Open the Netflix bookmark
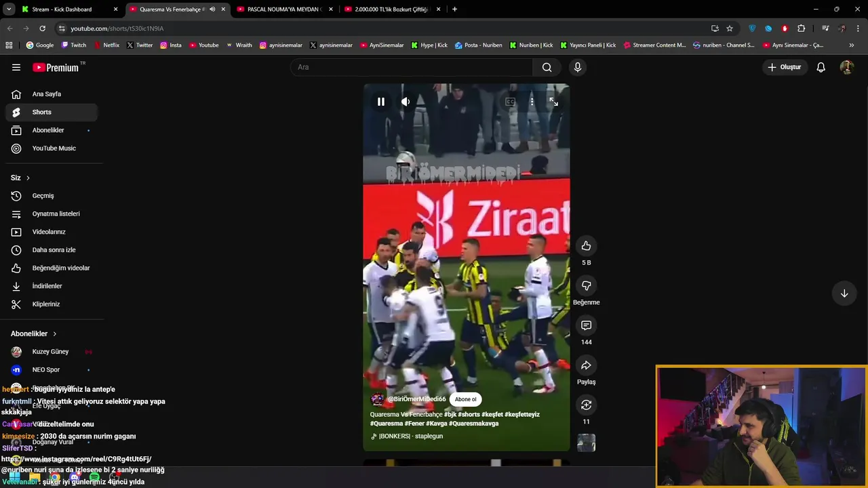The height and width of the screenshot is (488, 868). pyautogui.click(x=106, y=45)
